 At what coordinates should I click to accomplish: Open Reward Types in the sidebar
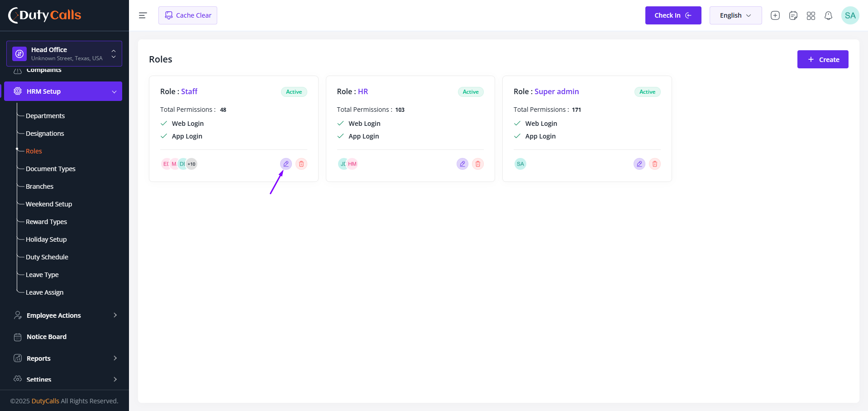46,222
